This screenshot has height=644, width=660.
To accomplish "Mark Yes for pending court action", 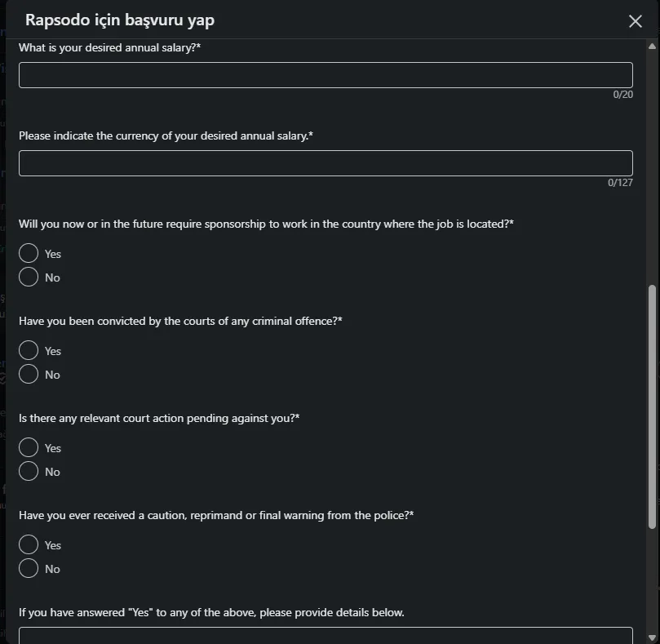I will [x=29, y=447].
